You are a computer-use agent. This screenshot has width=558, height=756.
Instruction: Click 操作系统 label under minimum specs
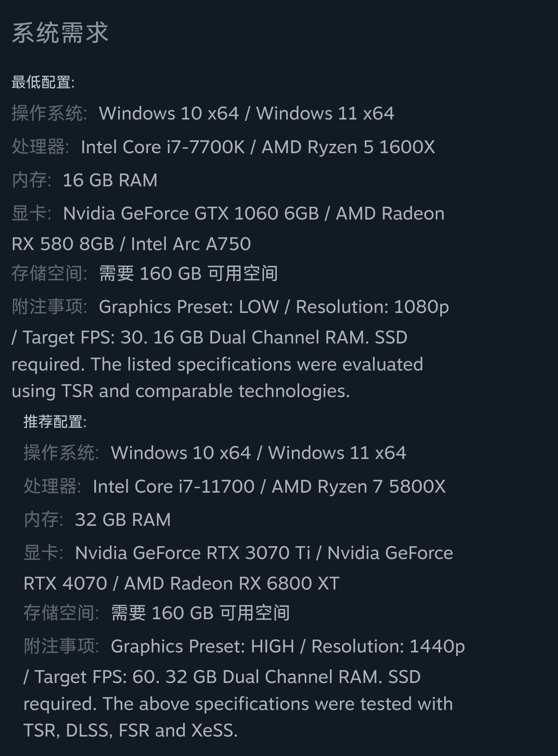tap(49, 113)
